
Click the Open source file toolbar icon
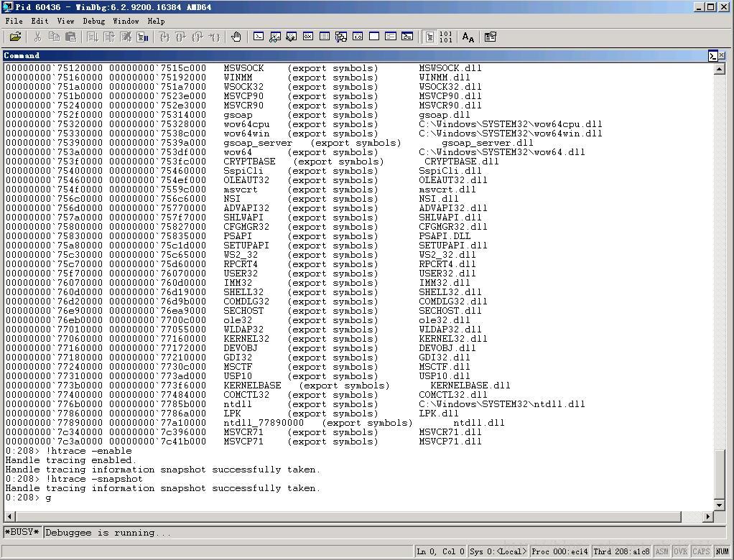15,37
